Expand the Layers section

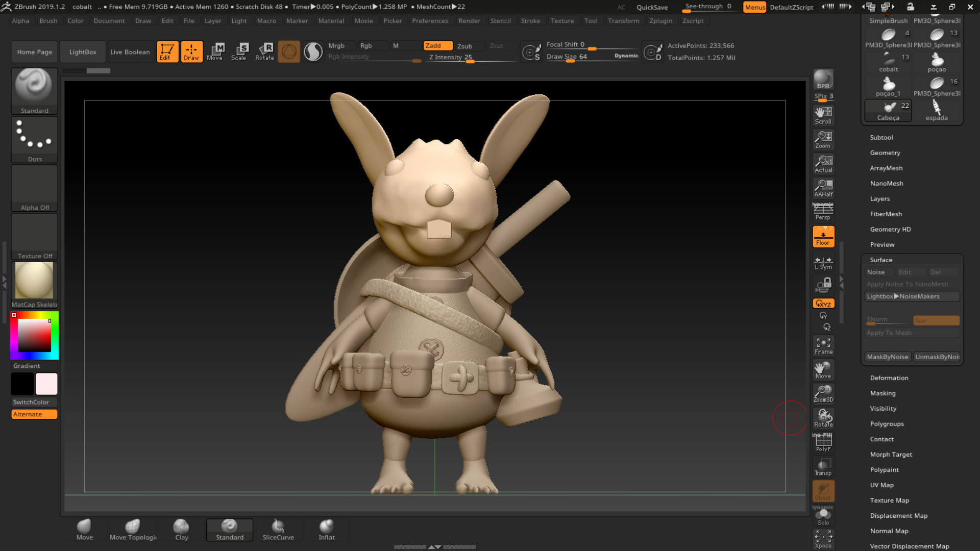click(880, 199)
